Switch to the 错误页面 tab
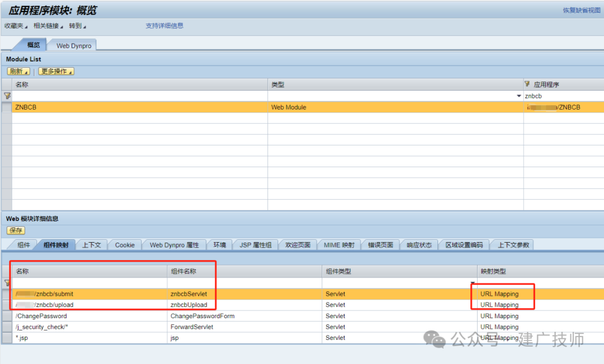604x364 pixels. coord(381,245)
